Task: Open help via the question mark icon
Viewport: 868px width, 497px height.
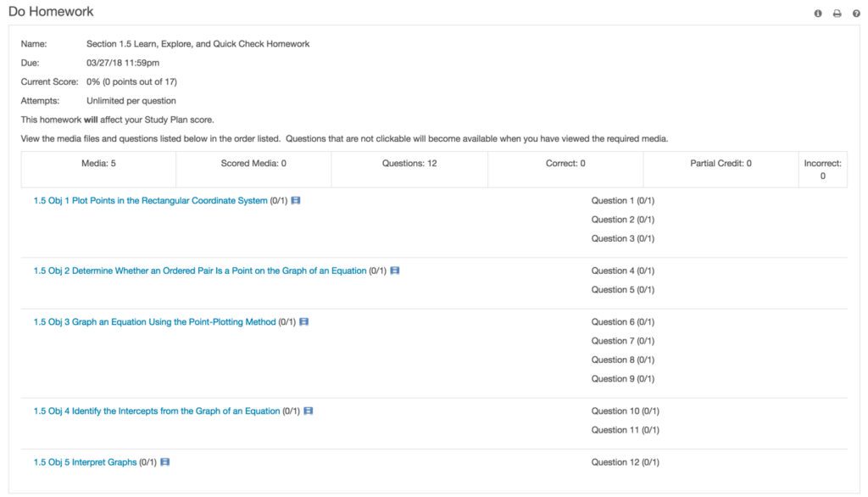Action: point(856,14)
